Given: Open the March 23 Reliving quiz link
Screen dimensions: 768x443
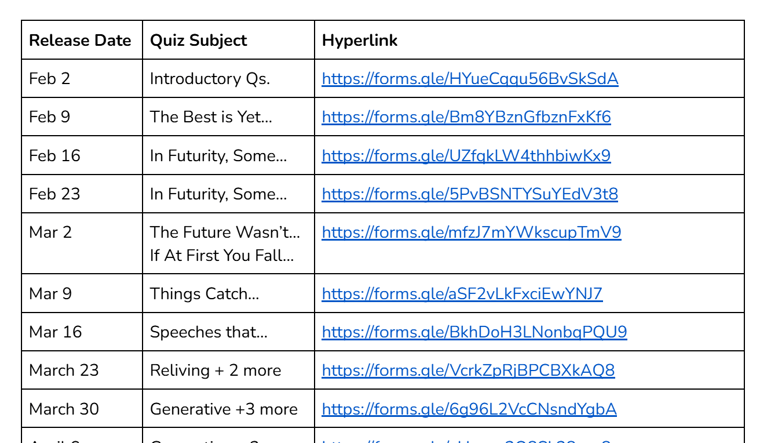Looking at the screenshot, I should pyautogui.click(x=468, y=370).
